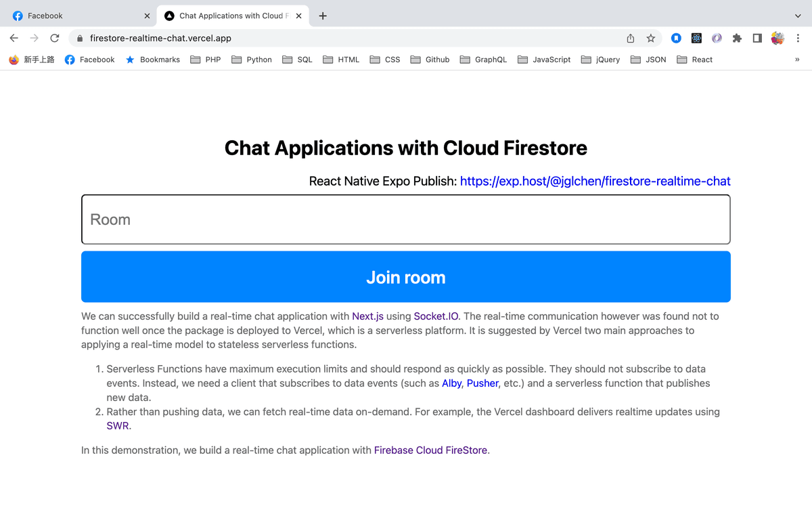Open the 新手上路 Firefox bookmark
The height and width of the screenshot is (508, 812).
pyautogui.click(x=32, y=60)
